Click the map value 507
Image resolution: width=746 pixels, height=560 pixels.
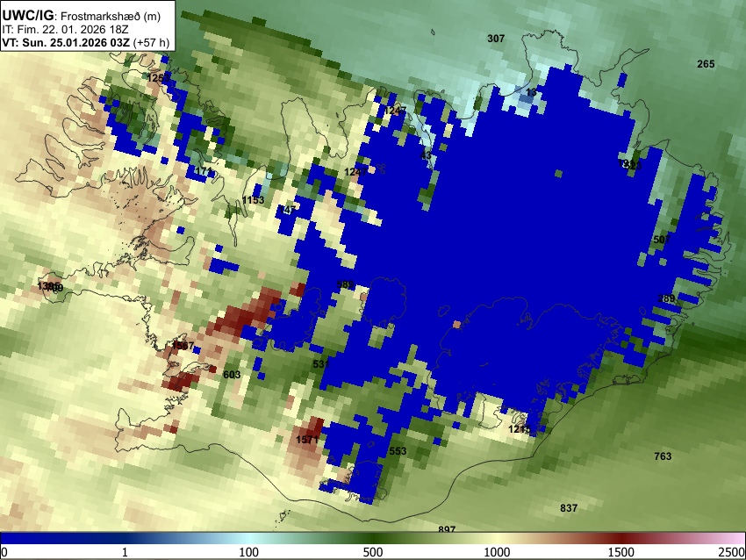click(662, 240)
